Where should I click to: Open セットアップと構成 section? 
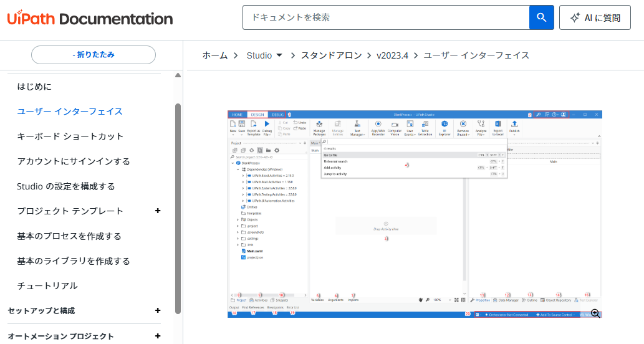point(41,311)
